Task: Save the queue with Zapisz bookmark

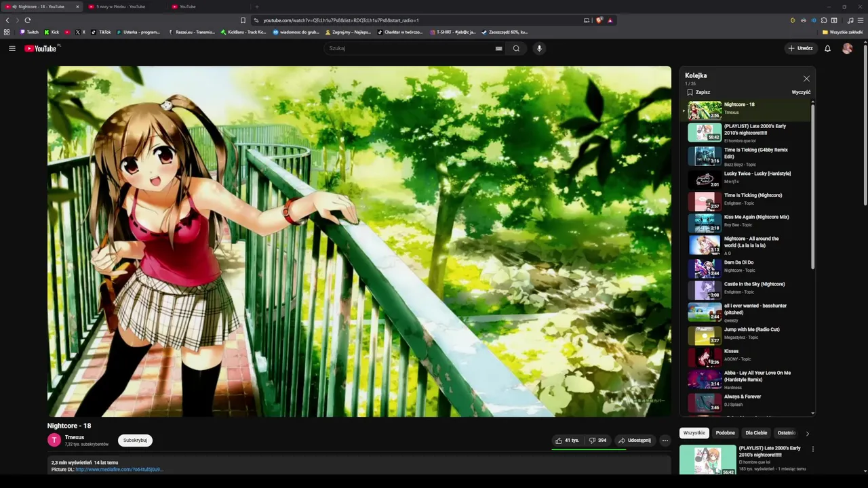Action: pos(698,92)
